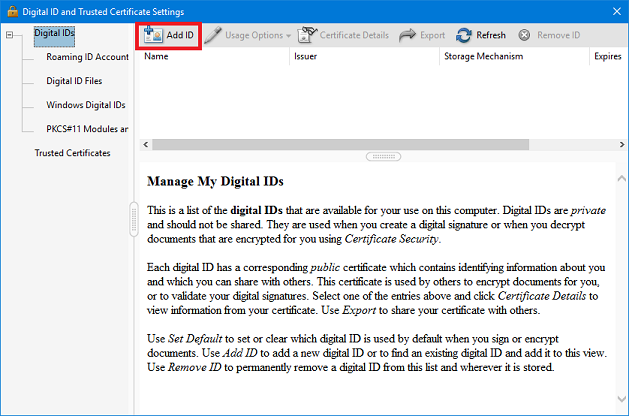Click the Expires column header
This screenshot has width=629, height=416.
tap(607, 57)
